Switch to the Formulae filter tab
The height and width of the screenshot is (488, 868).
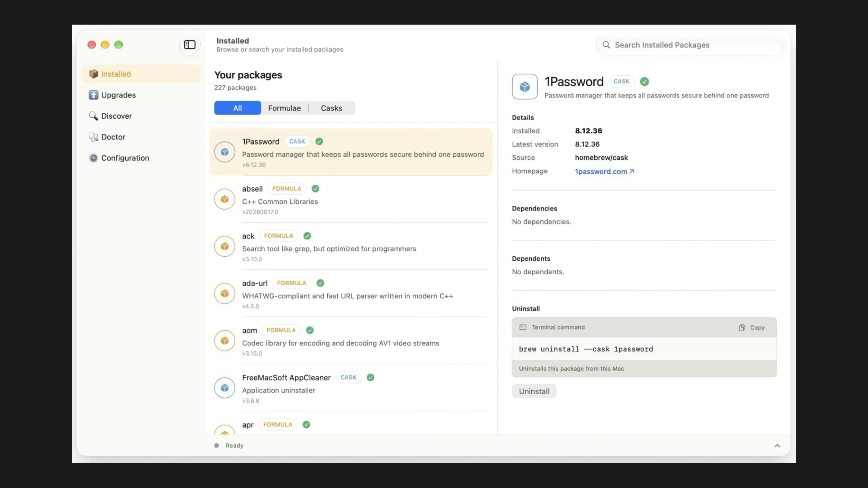(285, 108)
